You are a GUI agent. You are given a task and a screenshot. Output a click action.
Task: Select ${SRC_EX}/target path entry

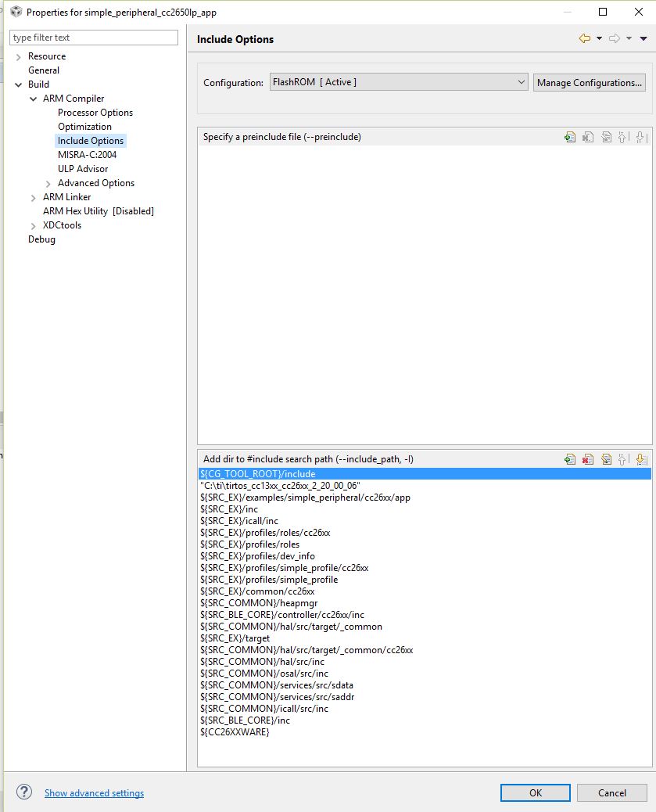[x=235, y=638]
